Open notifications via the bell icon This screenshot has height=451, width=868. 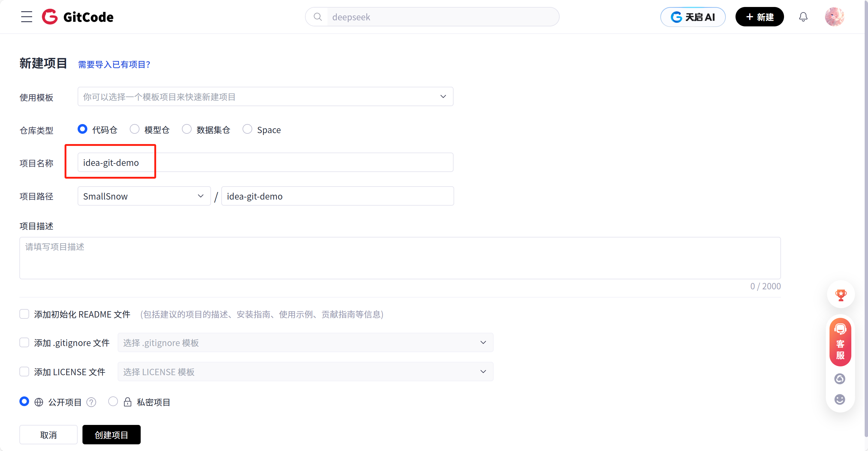(x=803, y=16)
